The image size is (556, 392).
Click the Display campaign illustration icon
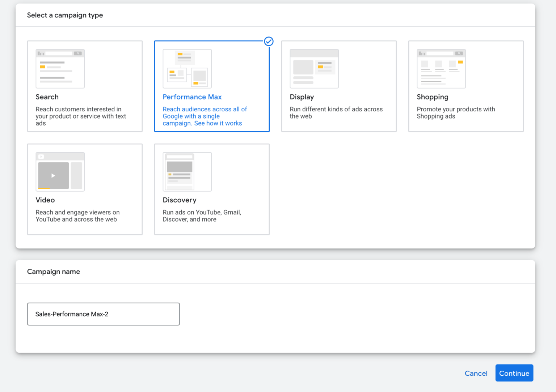pyautogui.click(x=314, y=69)
